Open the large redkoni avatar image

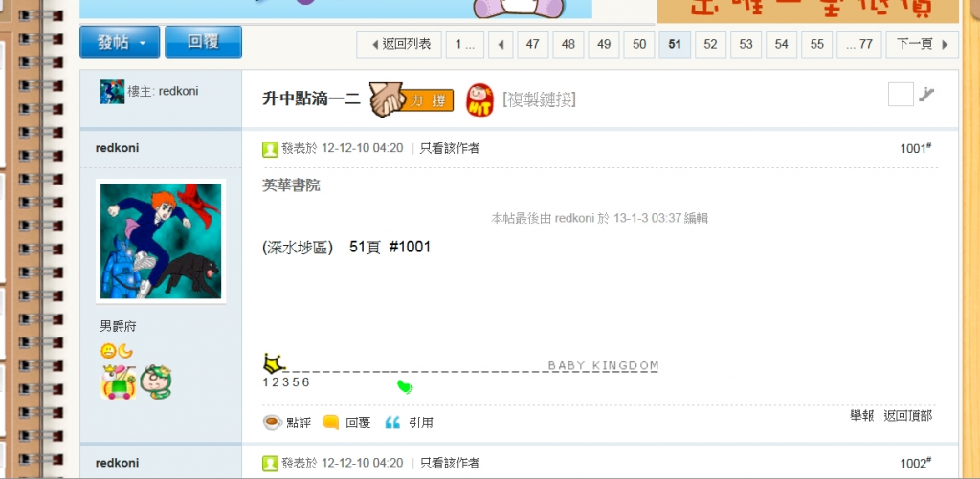coord(161,241)
